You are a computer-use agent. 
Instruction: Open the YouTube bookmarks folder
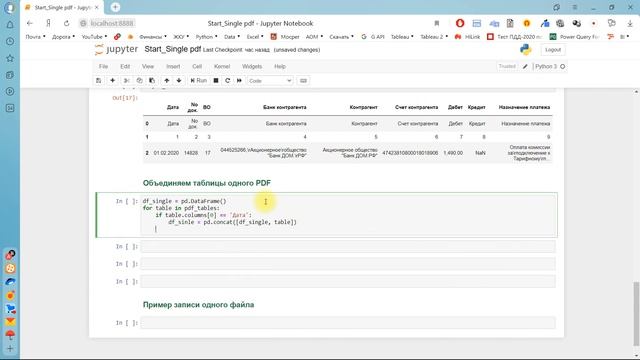click(94, 37)
